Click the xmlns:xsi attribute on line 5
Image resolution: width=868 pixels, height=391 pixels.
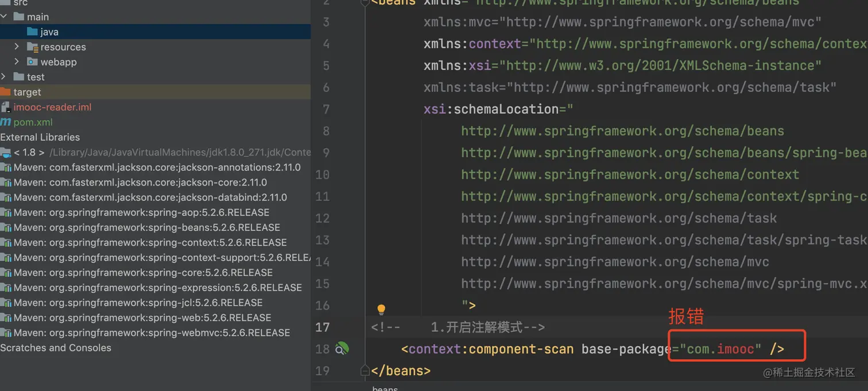coord(457,65)
